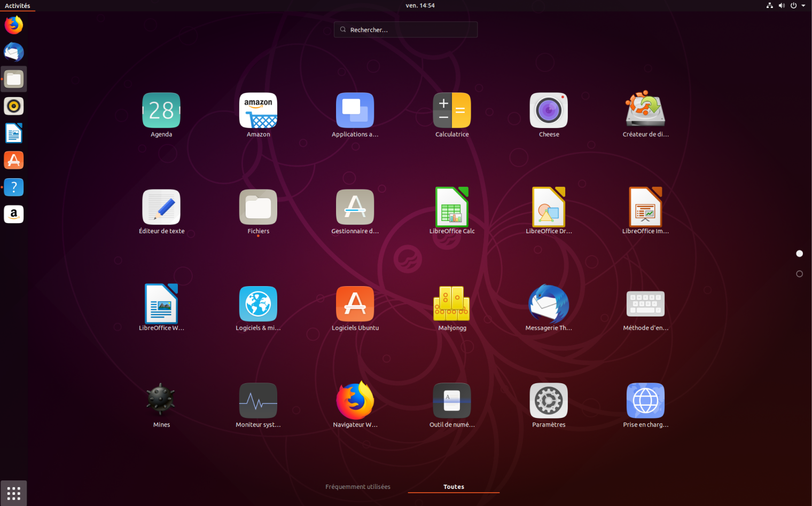Open Thunderbird from the dock
The width and height of the screenshot is (812, 506).
[14, 52]
